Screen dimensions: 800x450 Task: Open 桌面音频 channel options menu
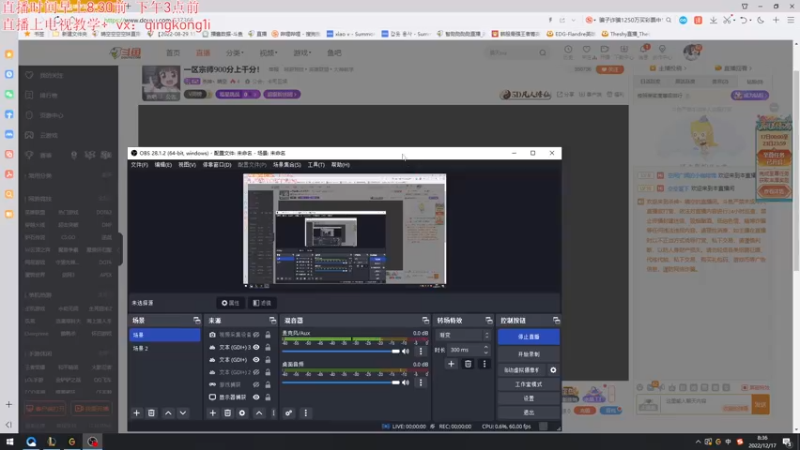[x=420, y=382]
